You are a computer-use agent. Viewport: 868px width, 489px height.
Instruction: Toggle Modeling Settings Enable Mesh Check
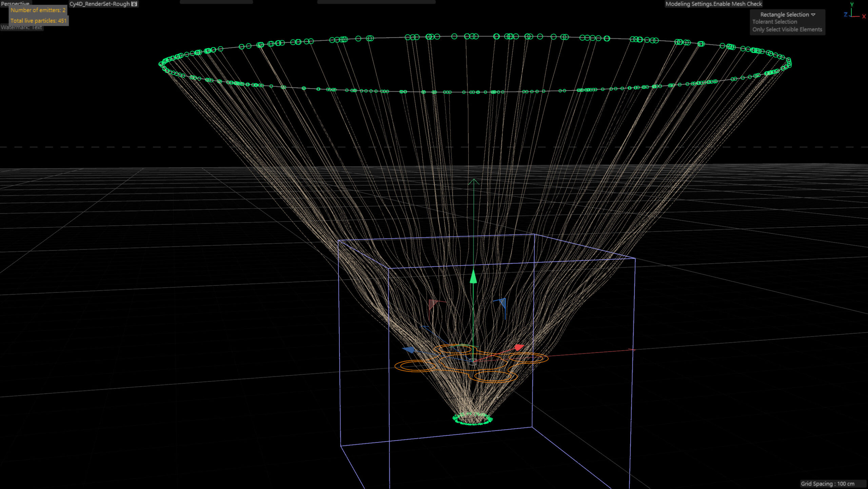click(x=713, y=4)
